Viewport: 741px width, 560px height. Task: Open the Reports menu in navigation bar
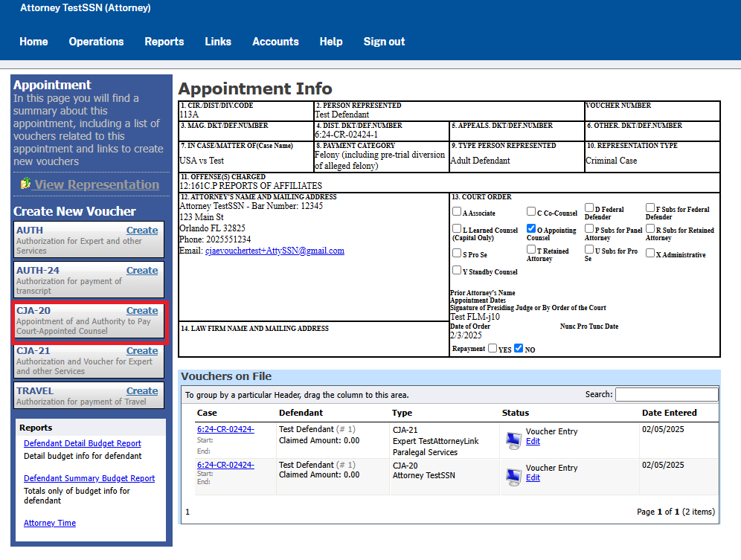164,42
